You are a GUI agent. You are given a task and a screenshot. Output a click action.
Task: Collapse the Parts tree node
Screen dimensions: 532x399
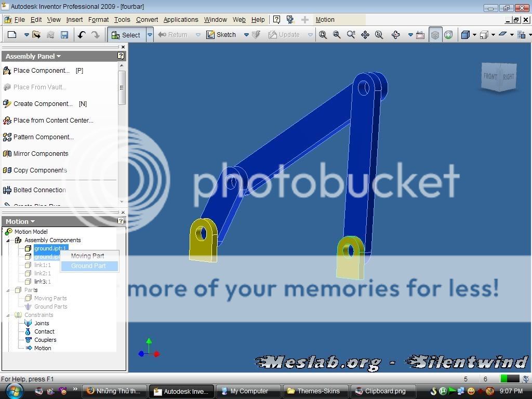tap(8, 290)
